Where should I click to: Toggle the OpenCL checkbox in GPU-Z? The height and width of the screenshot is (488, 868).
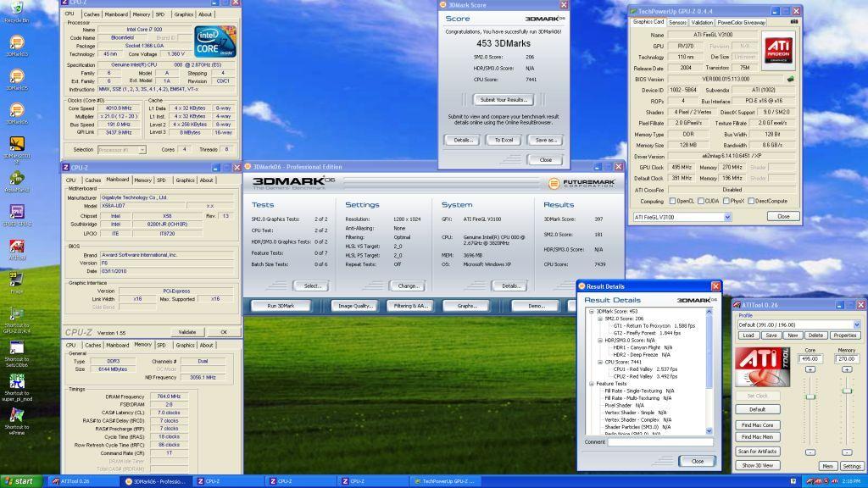pyautogui.click(x=672, y=201)
